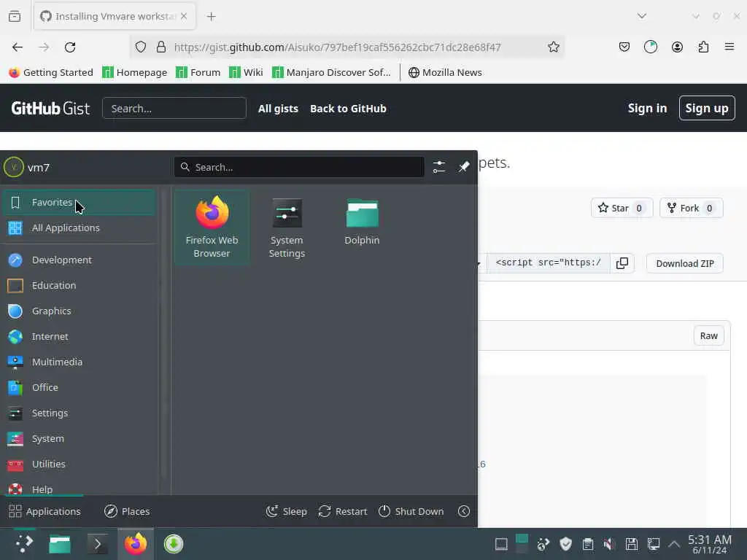Click All gists link
747x560 pixels.
tap(278, 109)
